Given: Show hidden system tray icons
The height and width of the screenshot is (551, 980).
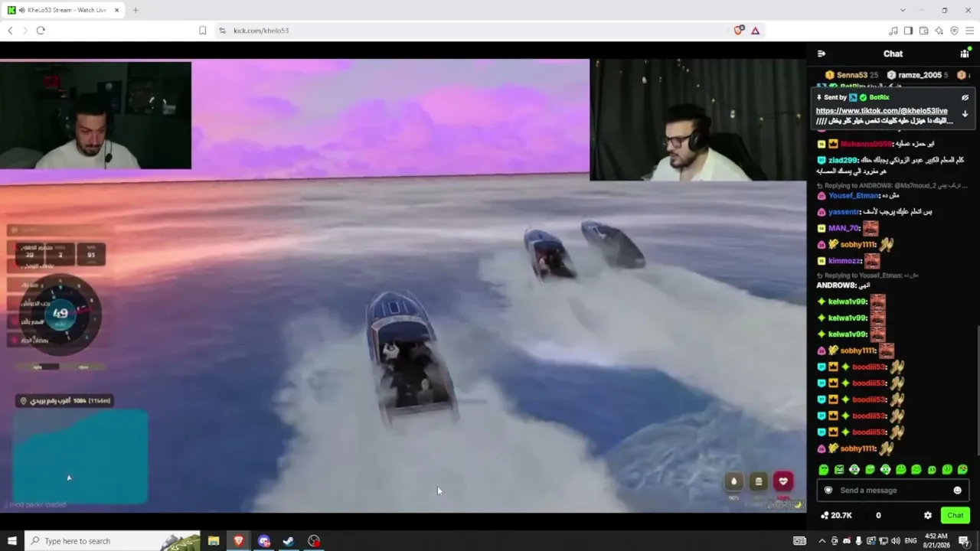Looking at the screenshot, I should click(822, 541).
